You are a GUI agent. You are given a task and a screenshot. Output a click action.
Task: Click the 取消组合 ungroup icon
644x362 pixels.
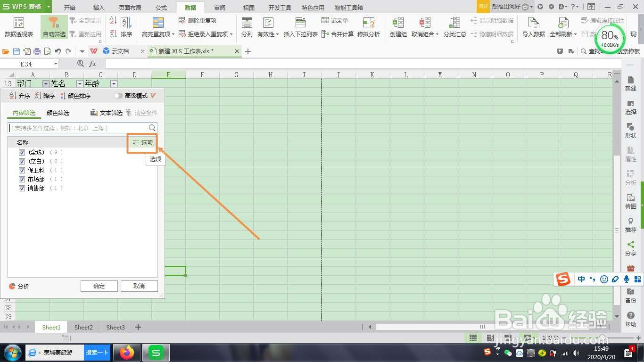coord(425,23)
